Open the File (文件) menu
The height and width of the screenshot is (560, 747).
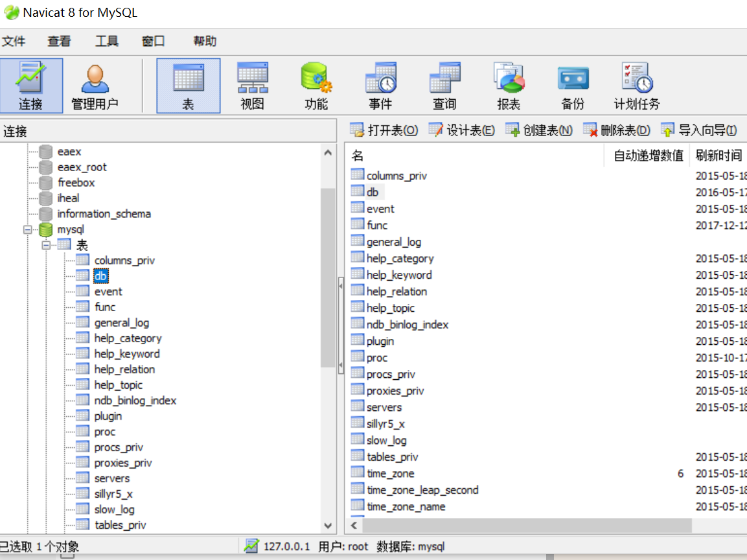pyautogui.click(x=14, y=41)
